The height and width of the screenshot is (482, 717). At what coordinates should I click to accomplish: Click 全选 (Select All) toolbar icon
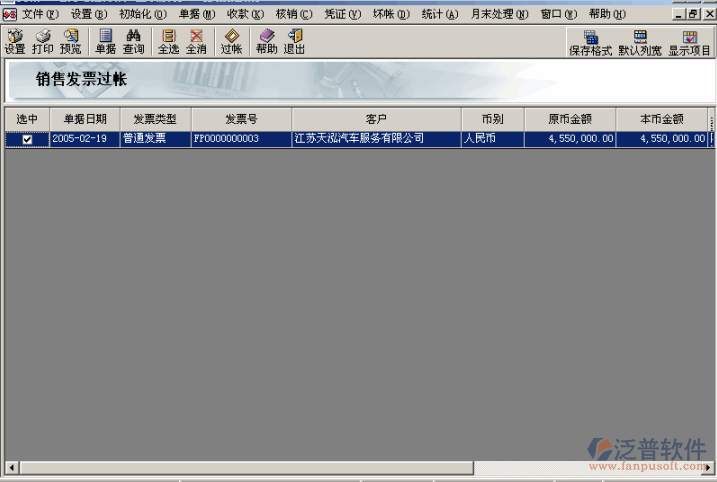[x=168, y=41]
